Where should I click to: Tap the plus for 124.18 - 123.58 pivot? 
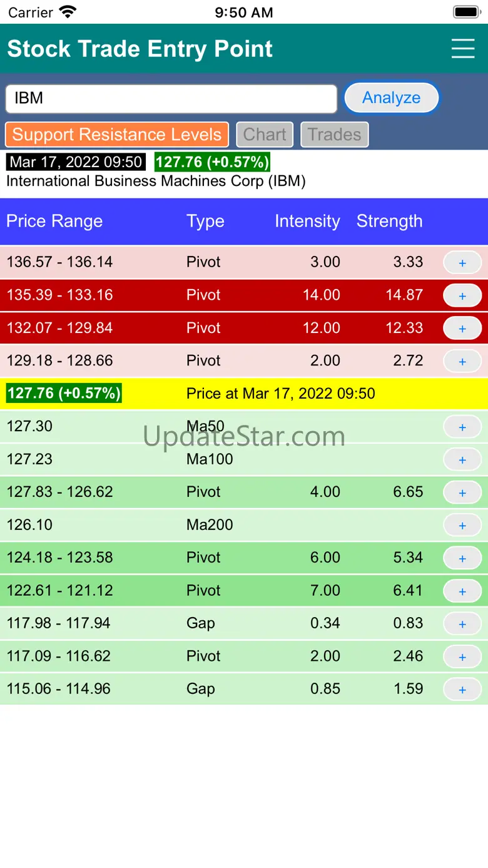coord(462,558)
